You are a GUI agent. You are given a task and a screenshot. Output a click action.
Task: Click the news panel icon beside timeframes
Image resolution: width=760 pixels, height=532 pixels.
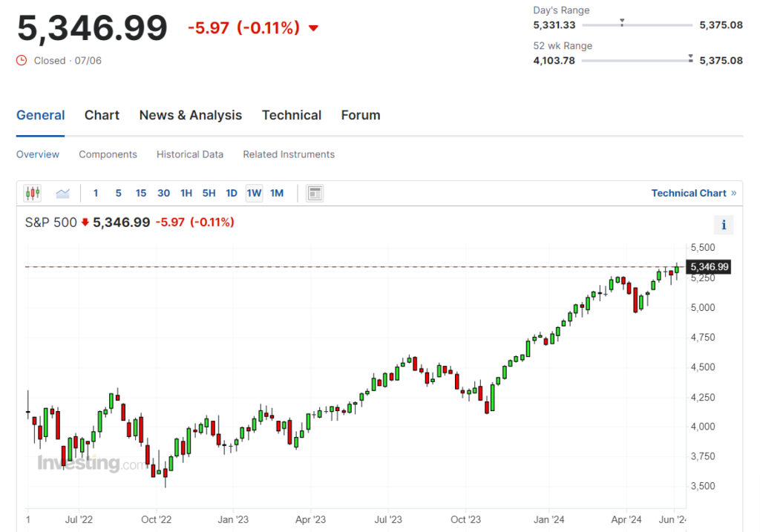pos(315,193)
